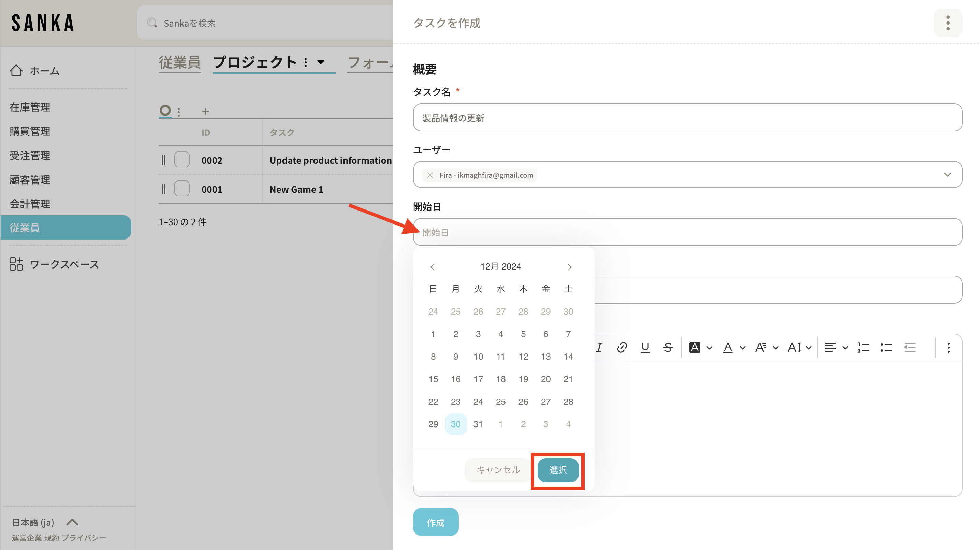
Task: Click the italic formatting icon
Action: [600, 347]
